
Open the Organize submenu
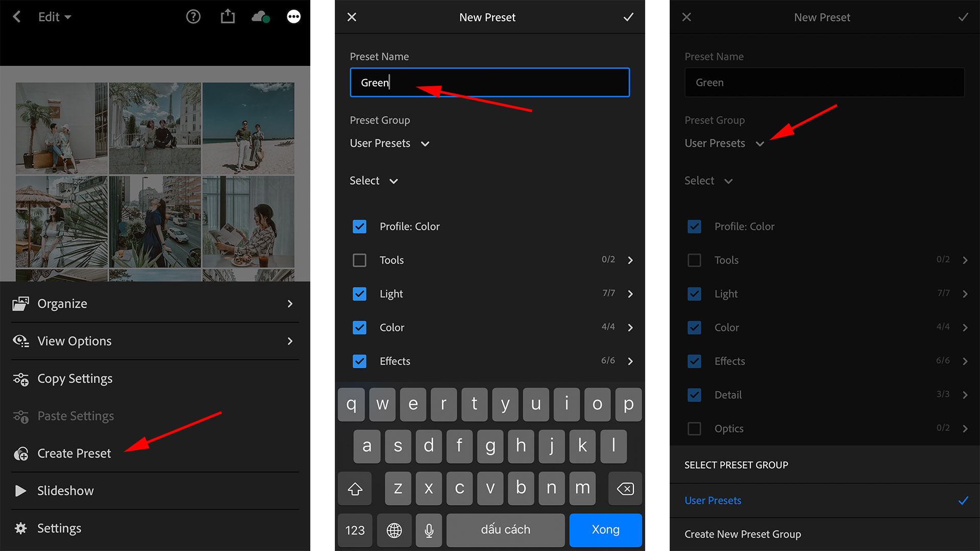click(x=153, y=304)
